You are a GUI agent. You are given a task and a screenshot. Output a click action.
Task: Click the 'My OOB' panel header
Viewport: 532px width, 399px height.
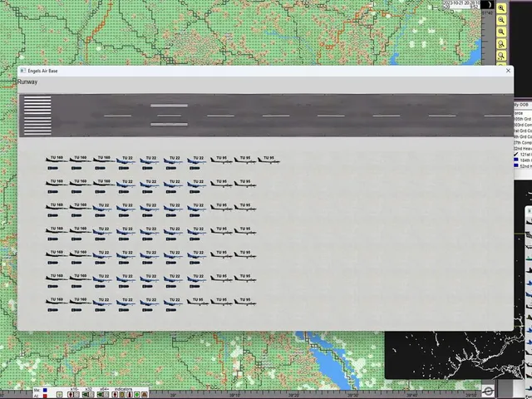(x=523, y=105)
